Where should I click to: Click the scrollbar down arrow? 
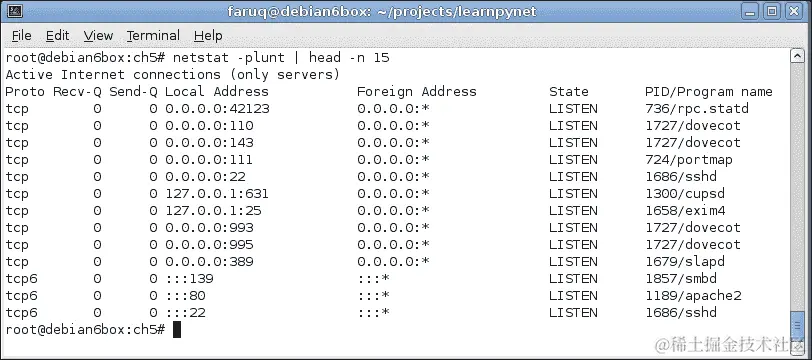tap(797, 347)
